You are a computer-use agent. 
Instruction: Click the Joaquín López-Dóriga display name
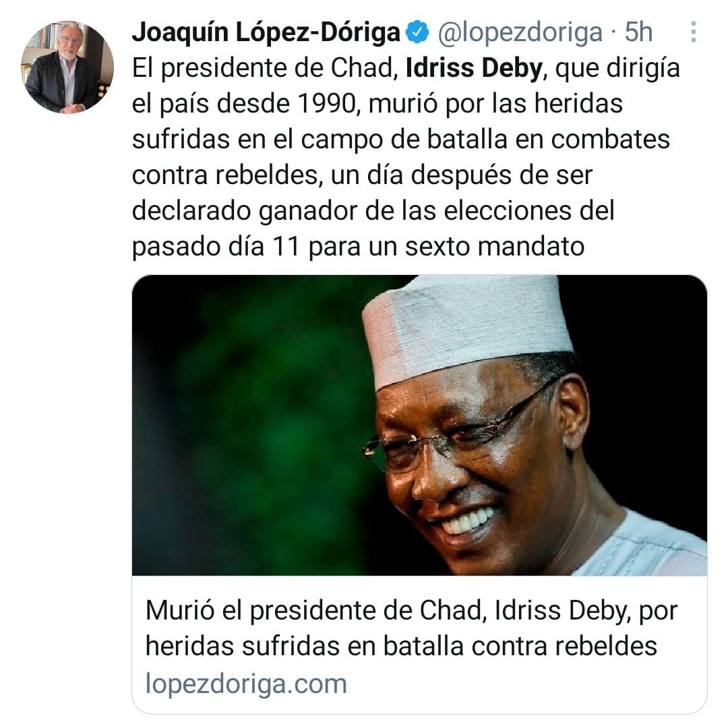coord(266,32)
